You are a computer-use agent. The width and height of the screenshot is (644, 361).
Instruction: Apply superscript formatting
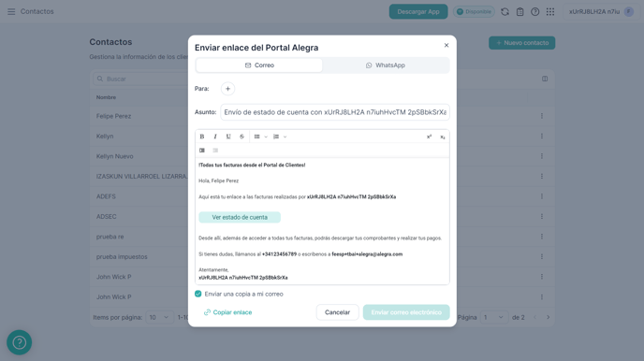(x=429, y=137)
